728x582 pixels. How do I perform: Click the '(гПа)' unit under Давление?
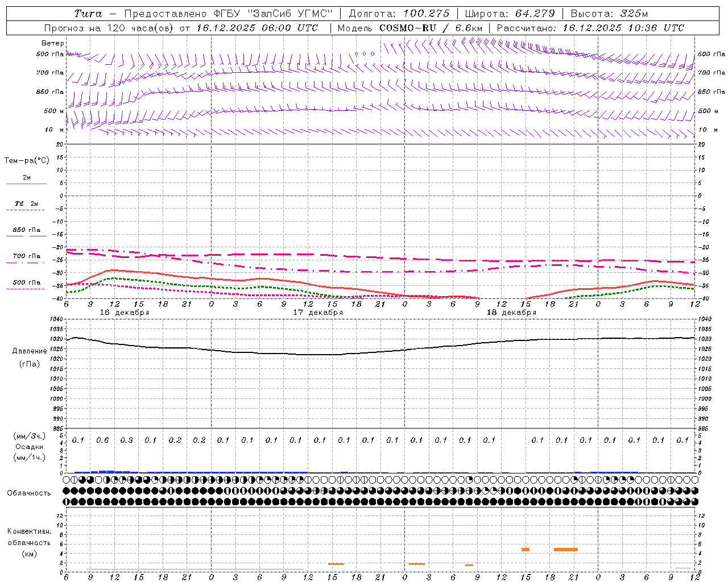(x=30, y=364)
